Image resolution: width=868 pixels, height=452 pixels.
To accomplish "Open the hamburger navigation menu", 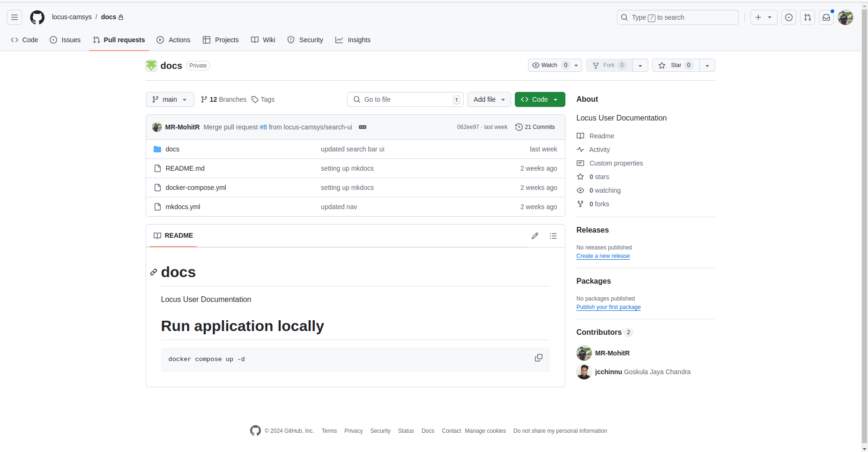I will [15, 17].
